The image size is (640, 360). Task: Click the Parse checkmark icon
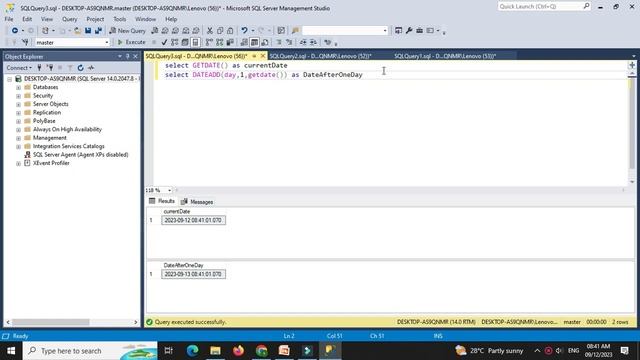[x=164, y=42]
